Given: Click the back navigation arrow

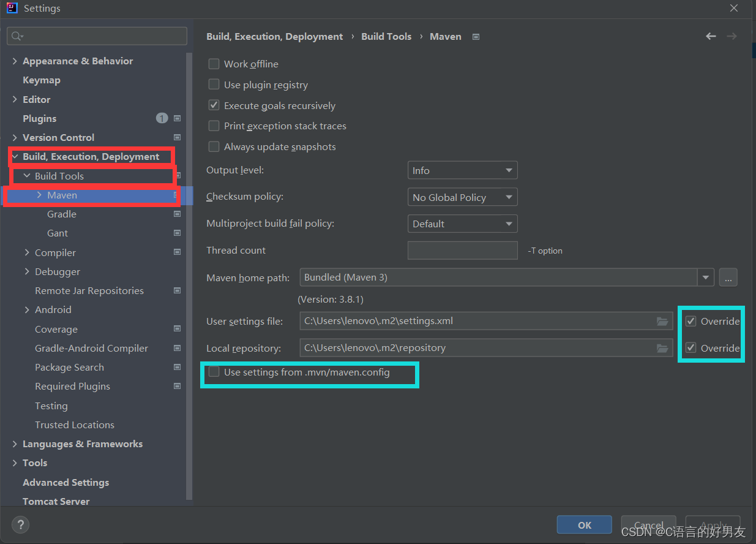Looking at the screenshot, I should tap(711, 36).
